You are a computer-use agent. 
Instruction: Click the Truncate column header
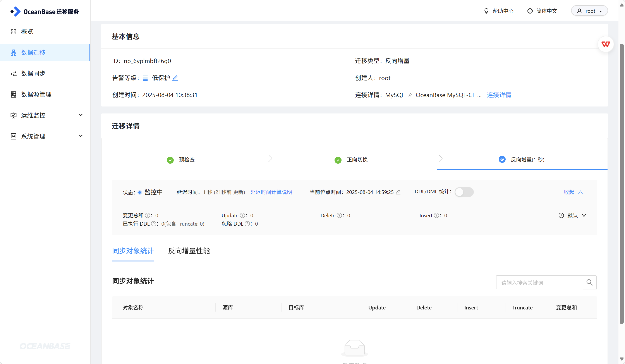pyautogui.click(x=522, y=308)
